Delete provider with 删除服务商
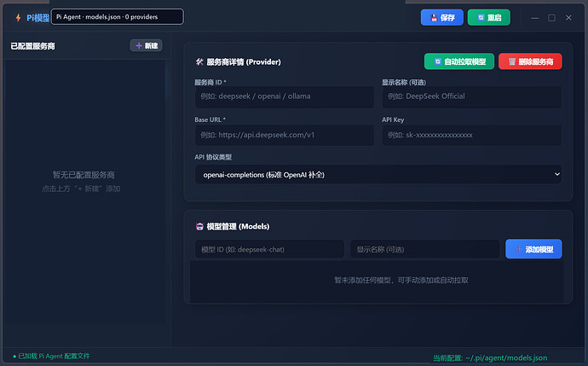588x366 pixels. 530,61
